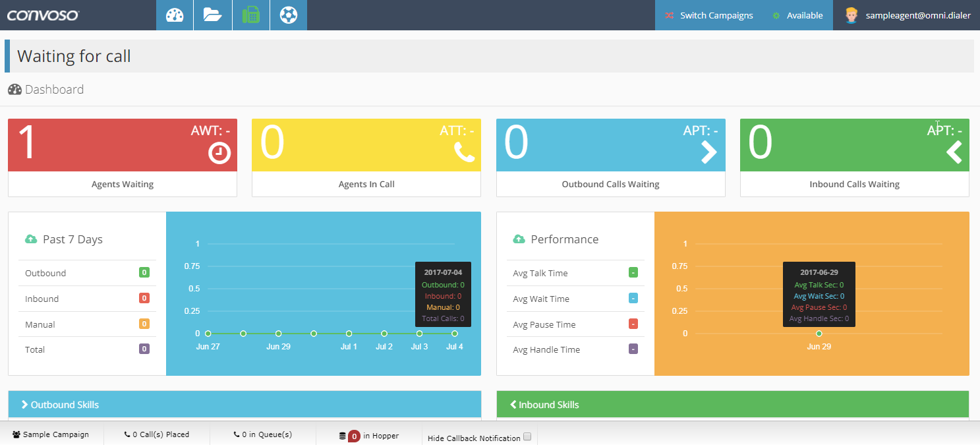Click the Convoso logo
The image size is (980, 445).
(x=43, y=15)
